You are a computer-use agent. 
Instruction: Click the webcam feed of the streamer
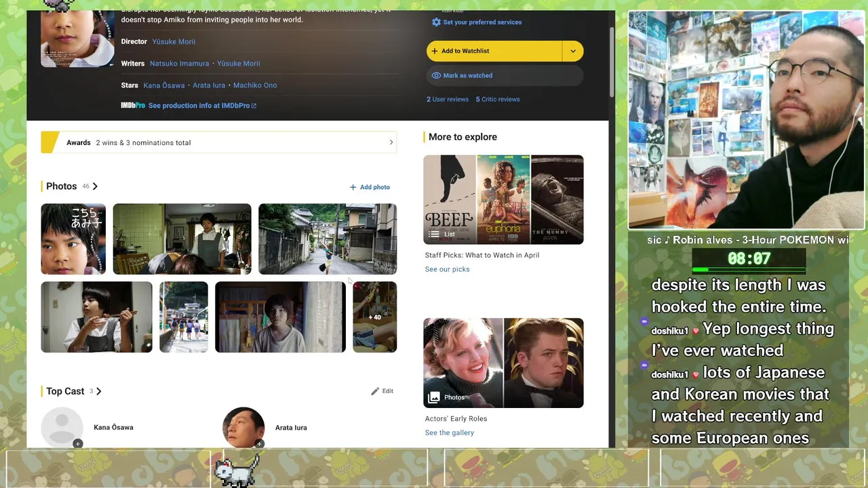746,120
